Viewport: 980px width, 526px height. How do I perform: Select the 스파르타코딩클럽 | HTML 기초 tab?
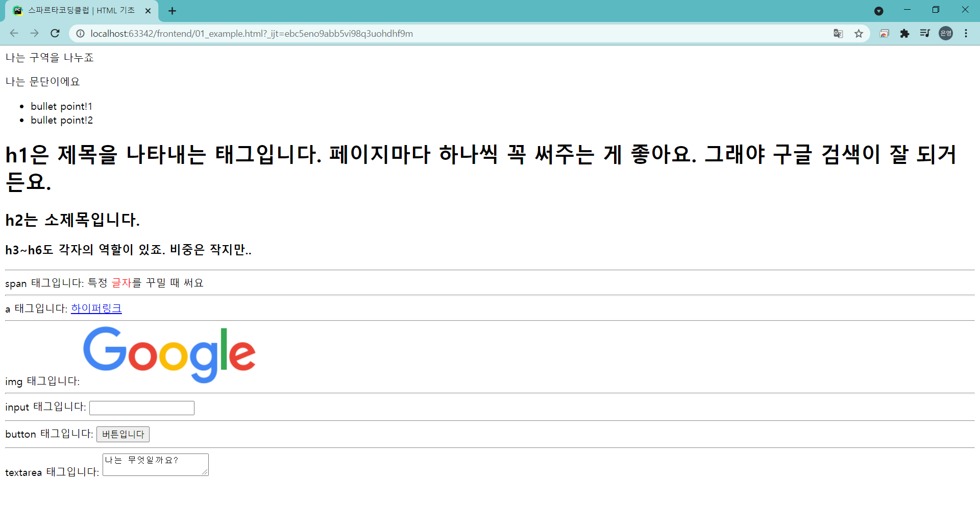click(82, 11)
